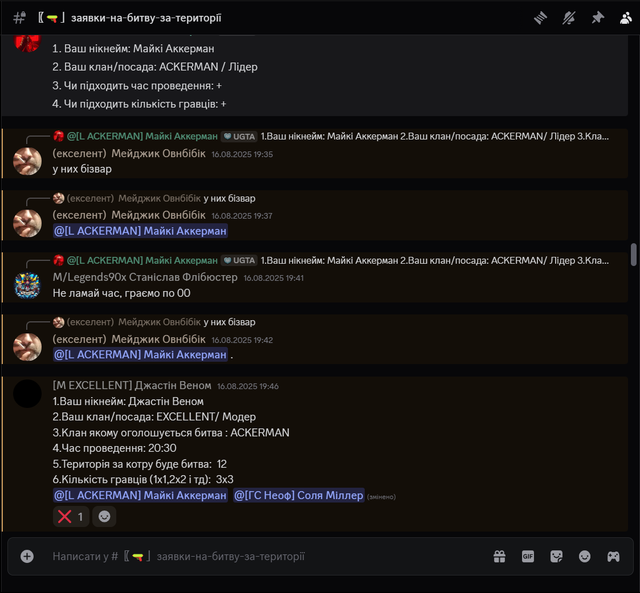Click username [M EXCELLENT] Джастін Веном
640x593 pixels.
click(x=132, y=385)
